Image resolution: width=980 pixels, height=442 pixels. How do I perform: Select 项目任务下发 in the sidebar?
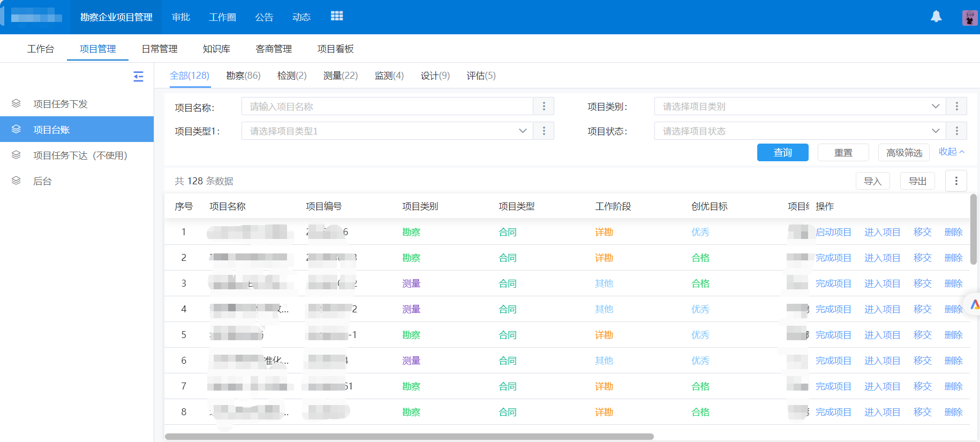click(x=61, y=104)
